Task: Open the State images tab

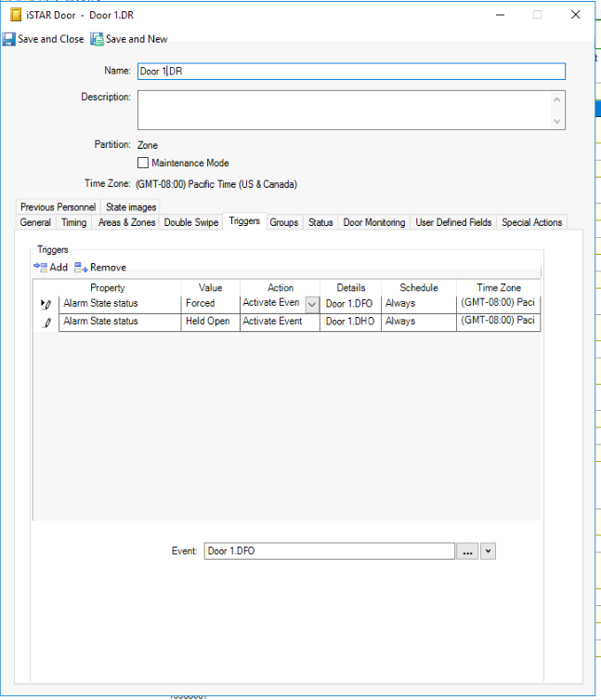Action: tap(131, 206)
